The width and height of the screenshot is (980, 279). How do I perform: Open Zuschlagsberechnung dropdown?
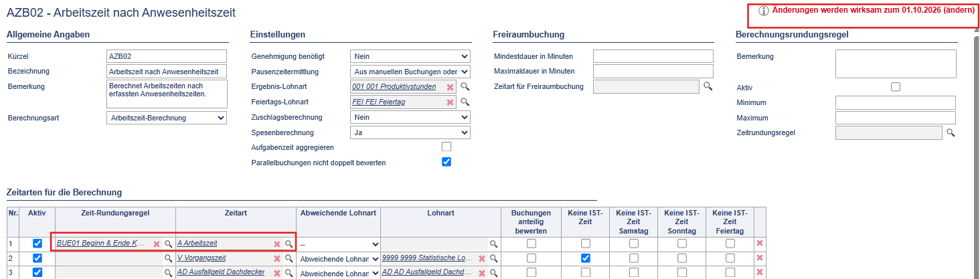[x=410, y=117]
